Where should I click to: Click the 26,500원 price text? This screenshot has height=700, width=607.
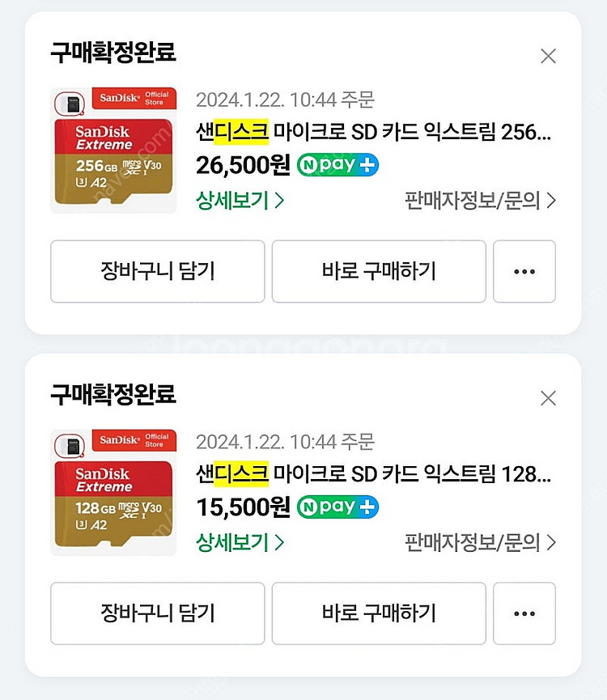(244, 165)
